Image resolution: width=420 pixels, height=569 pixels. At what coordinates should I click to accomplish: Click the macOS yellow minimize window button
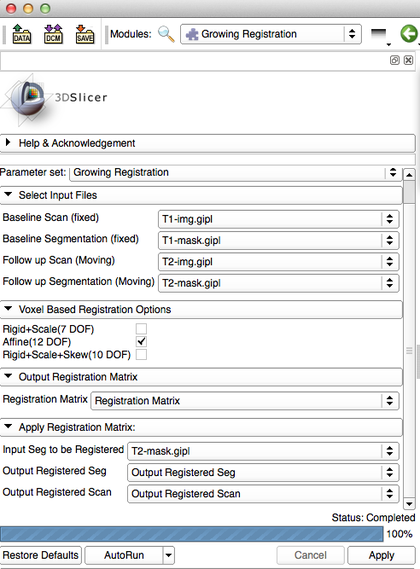(28, 8)
